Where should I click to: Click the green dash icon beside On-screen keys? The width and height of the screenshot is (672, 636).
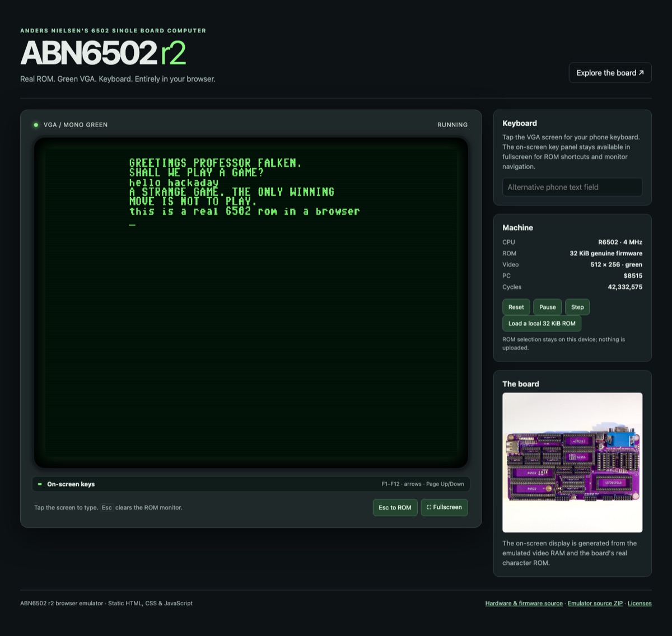pyautogui.click(x=40, y=484)
